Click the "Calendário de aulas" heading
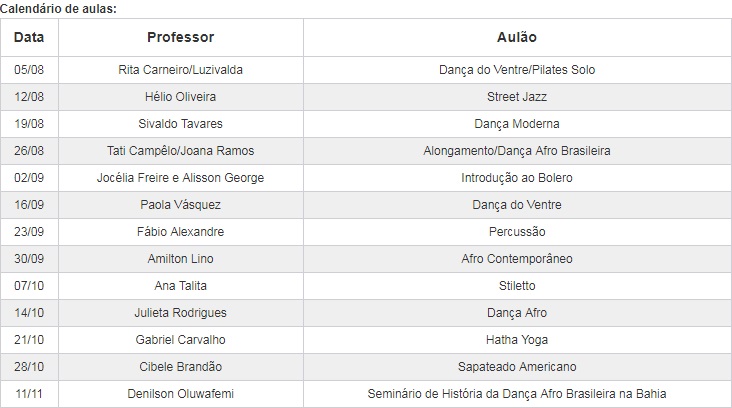Image resolution: width=732 pixels, height=408 pixels. (x=58, y=8)
